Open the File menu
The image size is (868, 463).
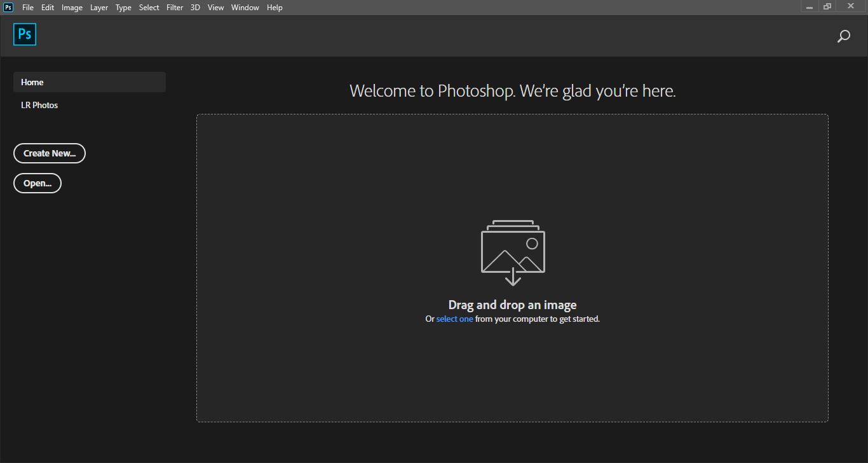pos(27,7)
